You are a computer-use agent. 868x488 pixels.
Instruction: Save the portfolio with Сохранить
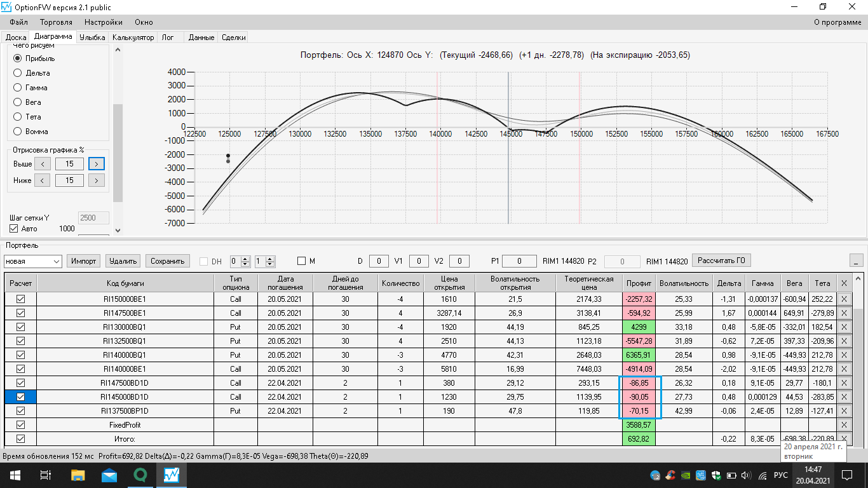tap(168, 261)
